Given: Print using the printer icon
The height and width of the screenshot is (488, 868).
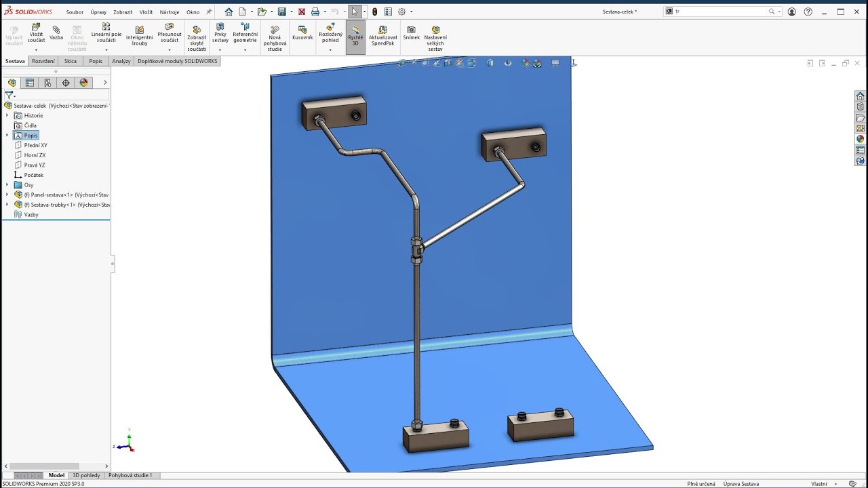Looking at the screenshot, I should click(315, 12).
